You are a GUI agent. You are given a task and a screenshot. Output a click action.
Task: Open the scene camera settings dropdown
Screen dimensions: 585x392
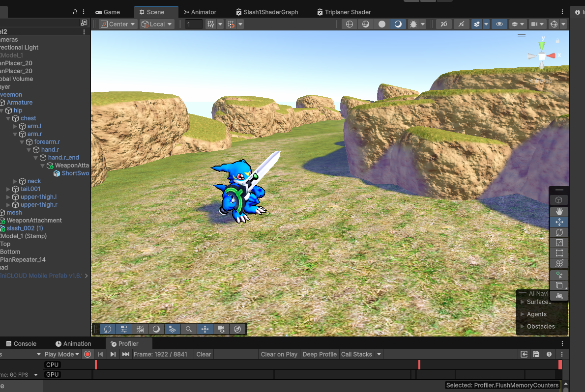(x=538, y=24)
